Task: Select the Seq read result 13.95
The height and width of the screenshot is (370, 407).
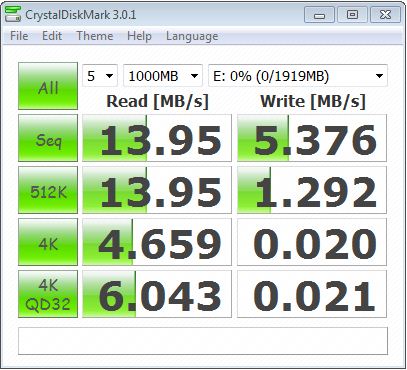Action: pyautogui.click(x=157, y=138)
